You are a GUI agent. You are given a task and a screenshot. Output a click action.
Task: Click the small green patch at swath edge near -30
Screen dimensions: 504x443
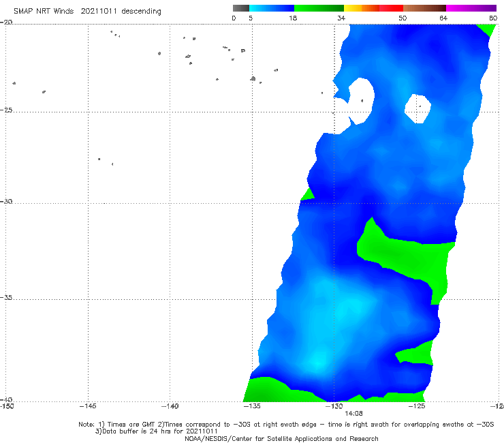point(308,196)
